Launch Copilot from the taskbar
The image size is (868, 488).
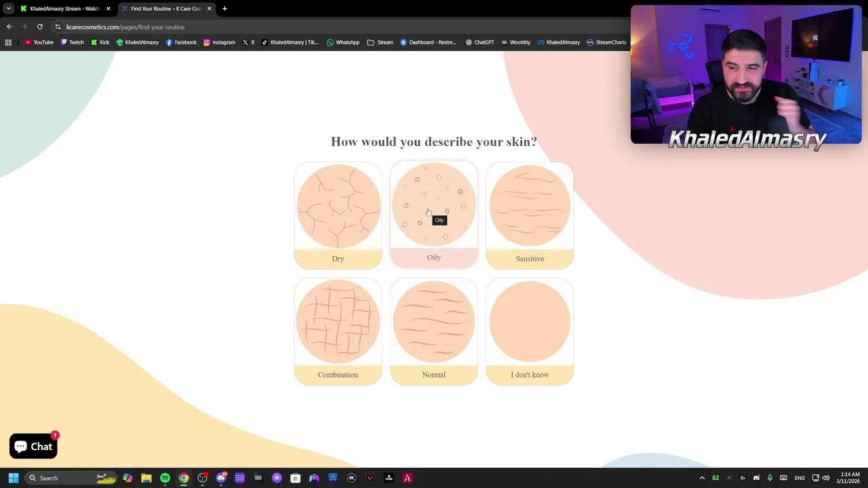click(127, 478)
